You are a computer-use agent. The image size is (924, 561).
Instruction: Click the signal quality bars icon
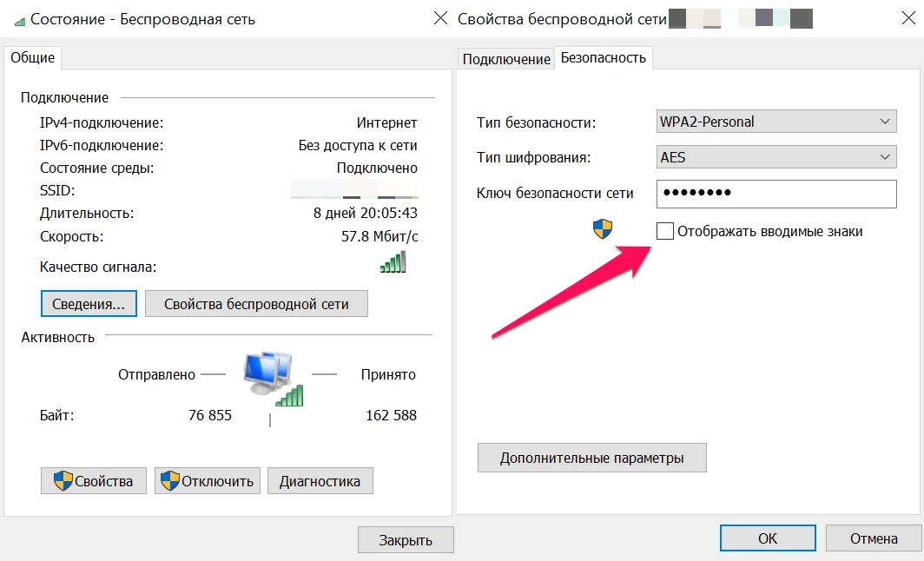[x=393, y=262]
